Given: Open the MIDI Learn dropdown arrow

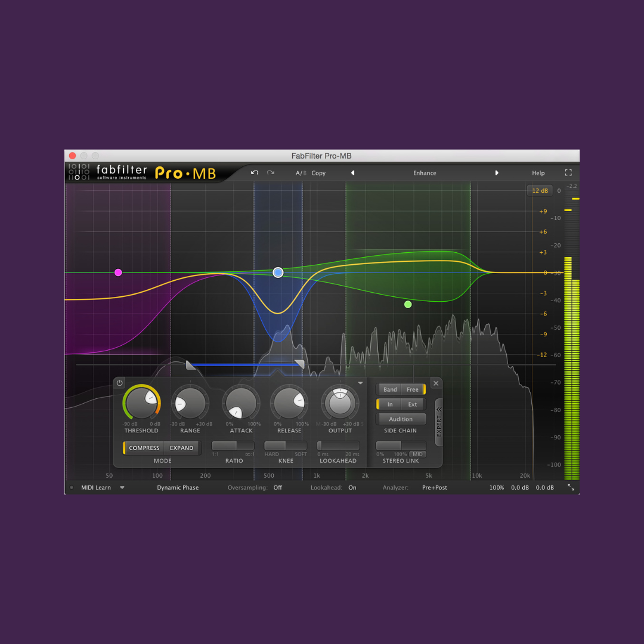Looking at the screenshot, I should pos(122,488).
